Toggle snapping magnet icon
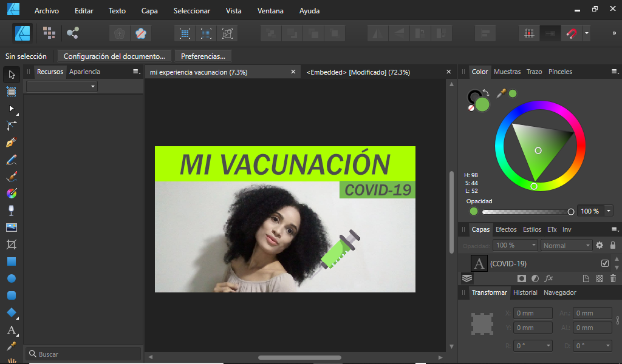 click(x=571, y=33)
